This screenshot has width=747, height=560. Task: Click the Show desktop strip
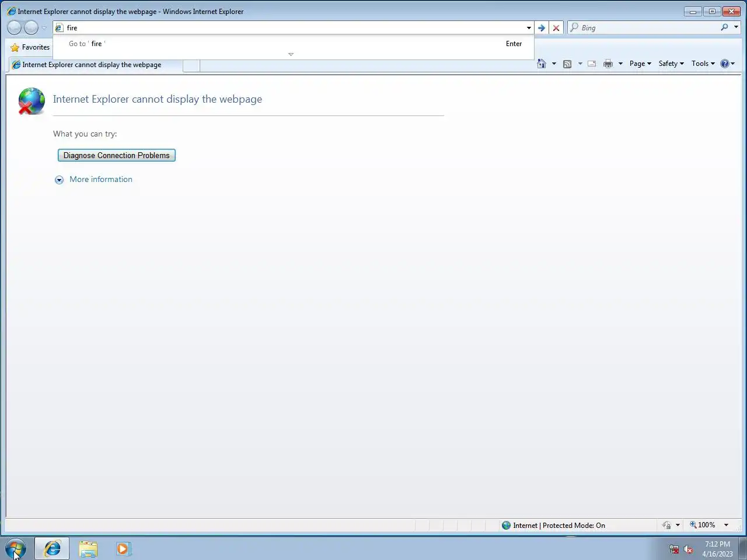pos(742,549)
